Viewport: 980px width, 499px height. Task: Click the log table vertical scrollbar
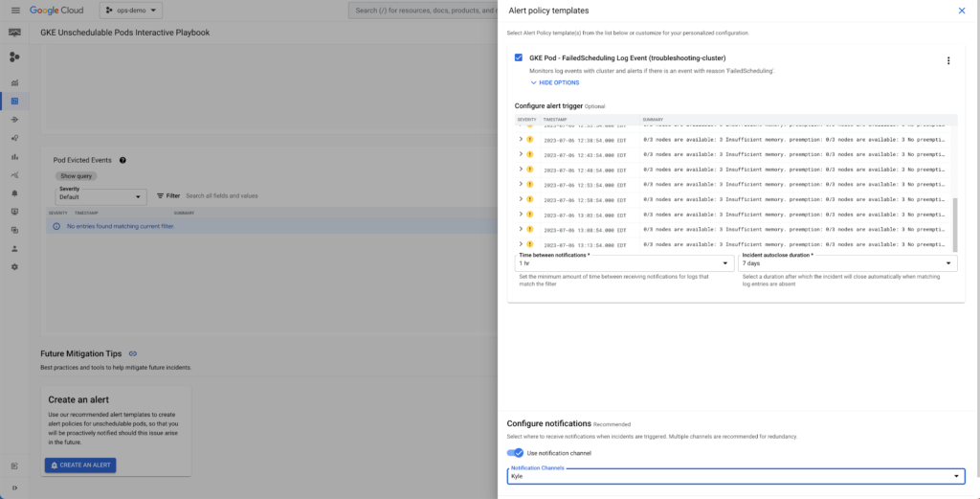tap(954, 225)
